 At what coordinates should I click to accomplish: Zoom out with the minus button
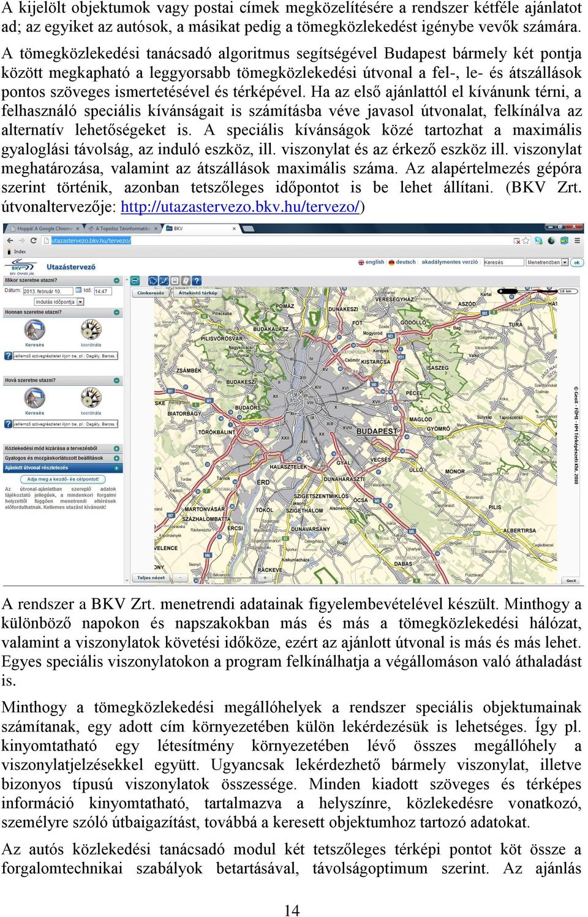[180, 578]
